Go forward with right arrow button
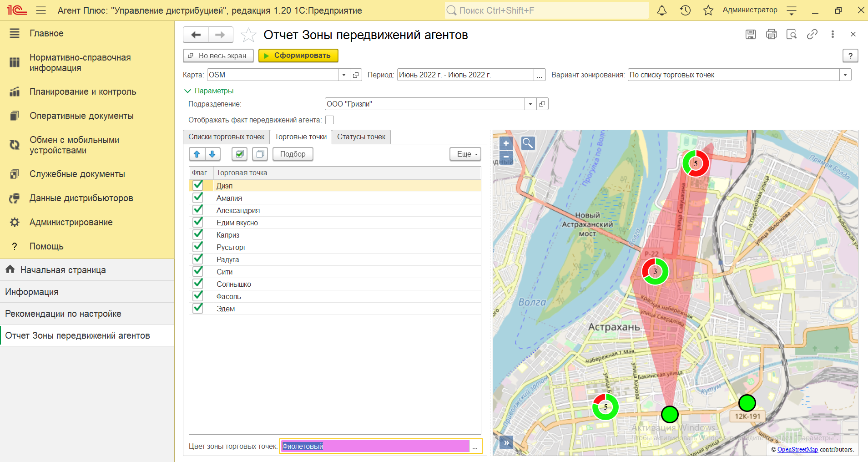 coord(220,35)
